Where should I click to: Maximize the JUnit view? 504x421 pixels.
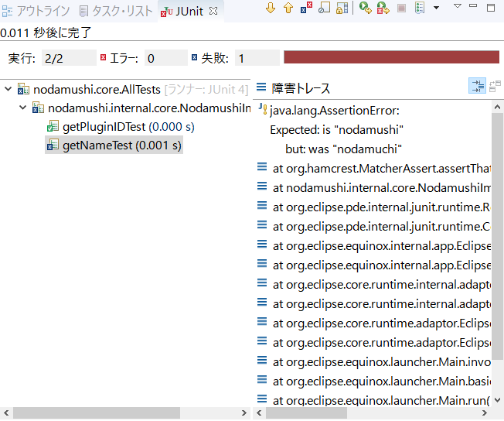coord(491,8)
